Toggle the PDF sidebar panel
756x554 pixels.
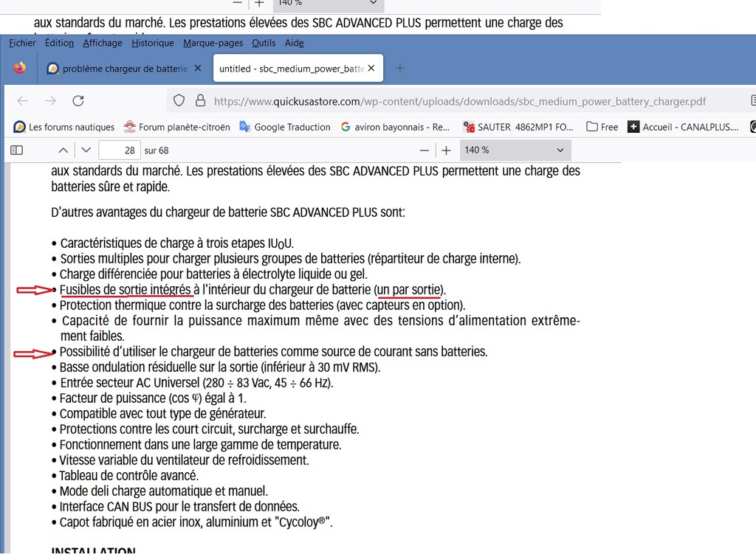(x=16, y=150)
